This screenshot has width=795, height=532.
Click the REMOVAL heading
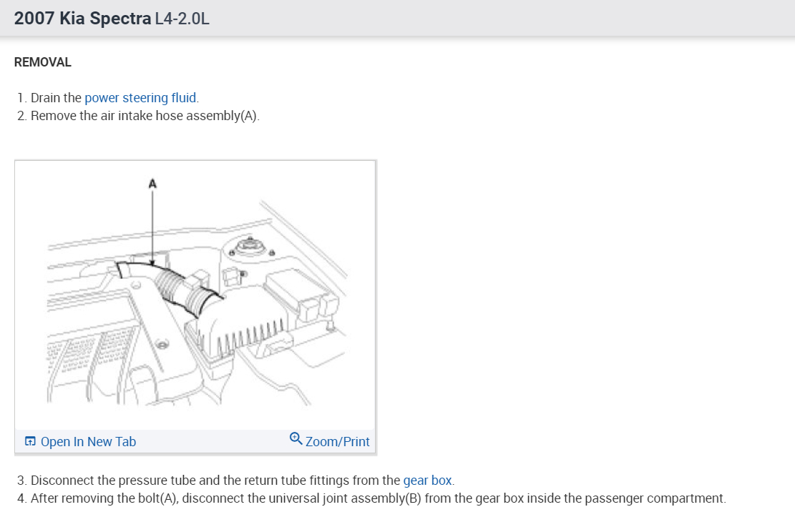[x=43, y=62]
